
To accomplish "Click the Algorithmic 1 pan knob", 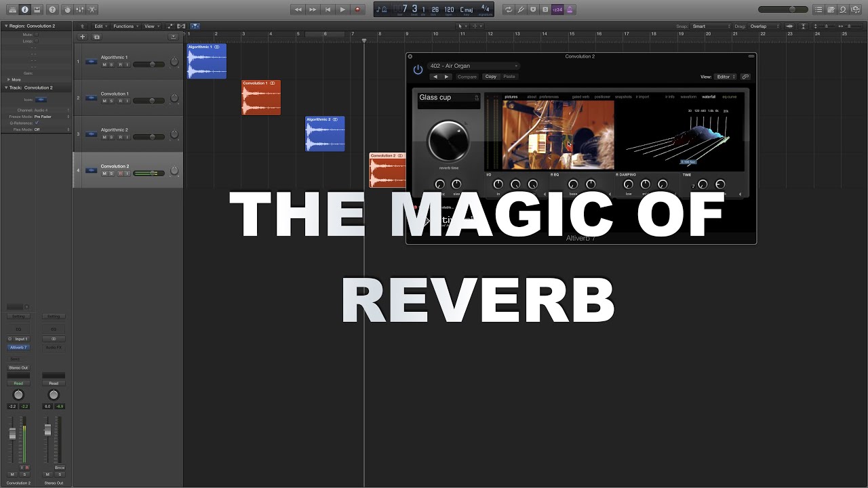I will [174, 62].
